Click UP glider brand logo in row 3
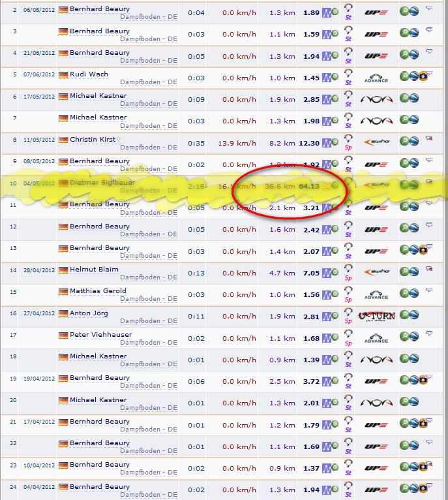The image size is (448, 500). (376, 34)
